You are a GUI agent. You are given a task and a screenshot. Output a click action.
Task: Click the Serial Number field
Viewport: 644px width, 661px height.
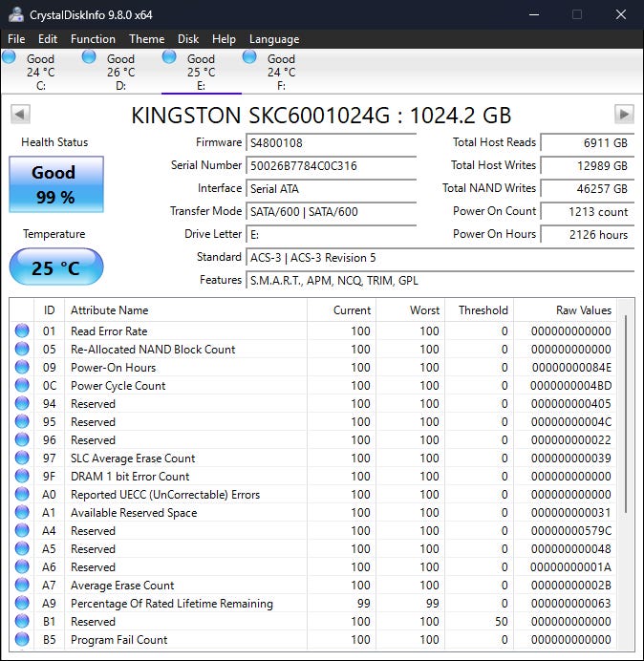[332, 166]
